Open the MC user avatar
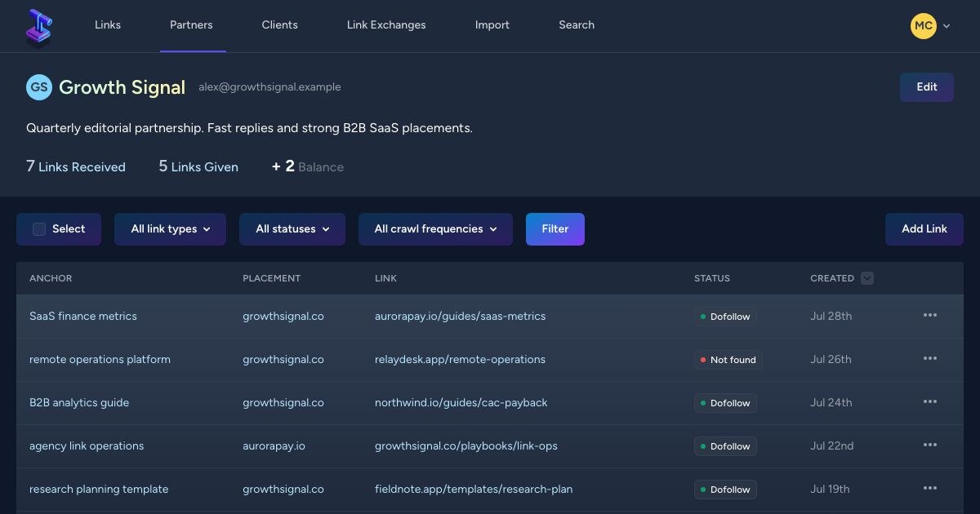This screenshot has width=980, height=514. point(924,25)
